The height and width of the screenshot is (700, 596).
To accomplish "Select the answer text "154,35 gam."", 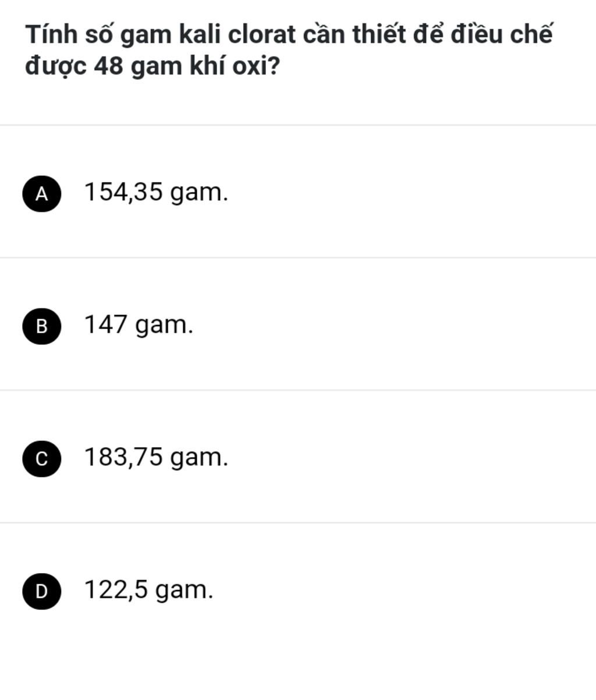I will pos(156,192).
